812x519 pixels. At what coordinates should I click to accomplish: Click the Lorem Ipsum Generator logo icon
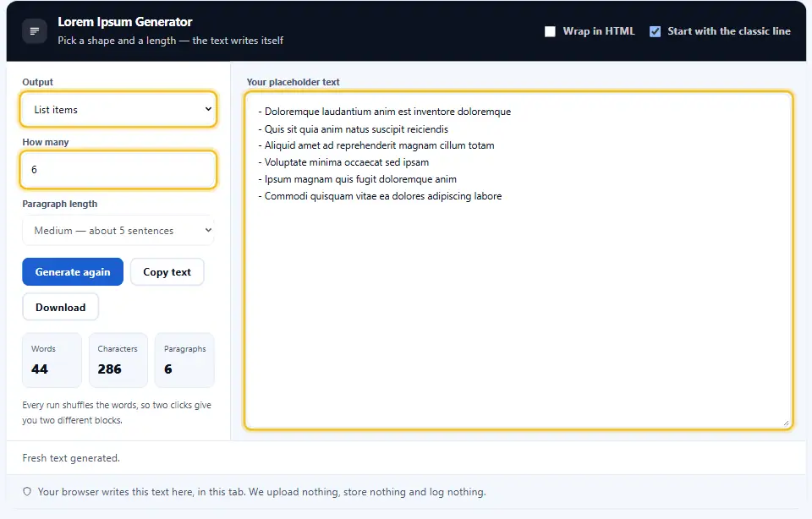[35, 31]
